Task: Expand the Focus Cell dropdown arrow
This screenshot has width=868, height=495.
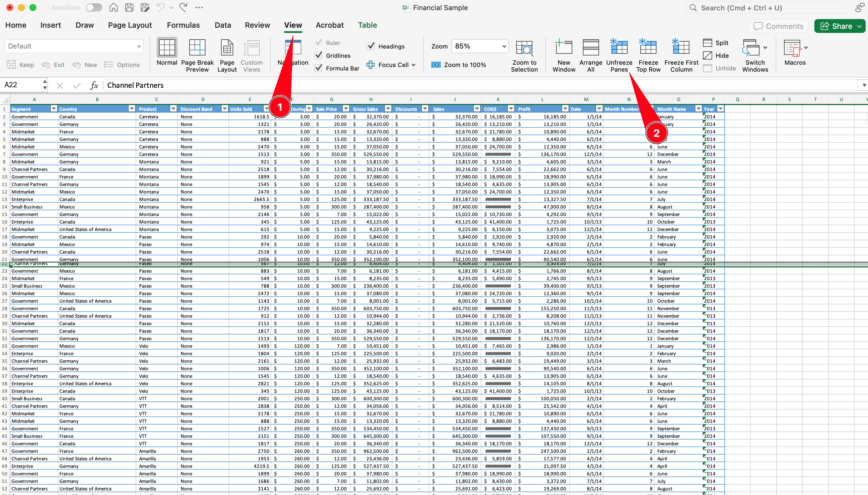Action: coord(413,65)
